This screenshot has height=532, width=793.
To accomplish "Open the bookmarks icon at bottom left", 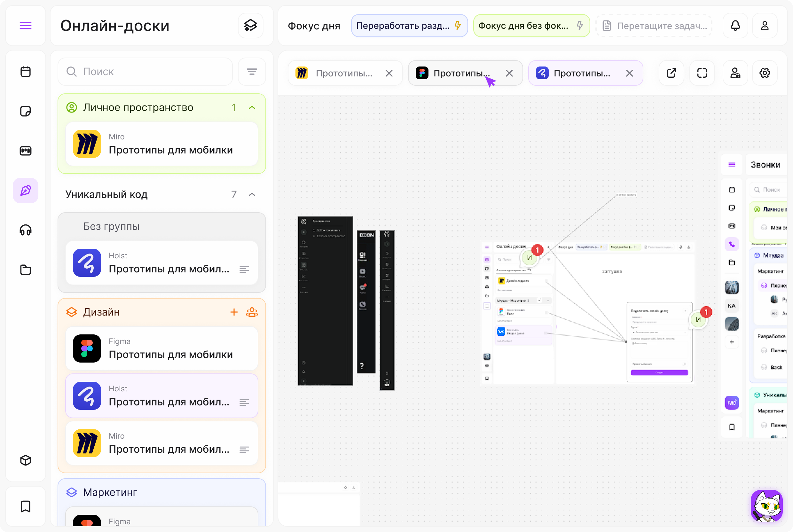I will [26, 506].
